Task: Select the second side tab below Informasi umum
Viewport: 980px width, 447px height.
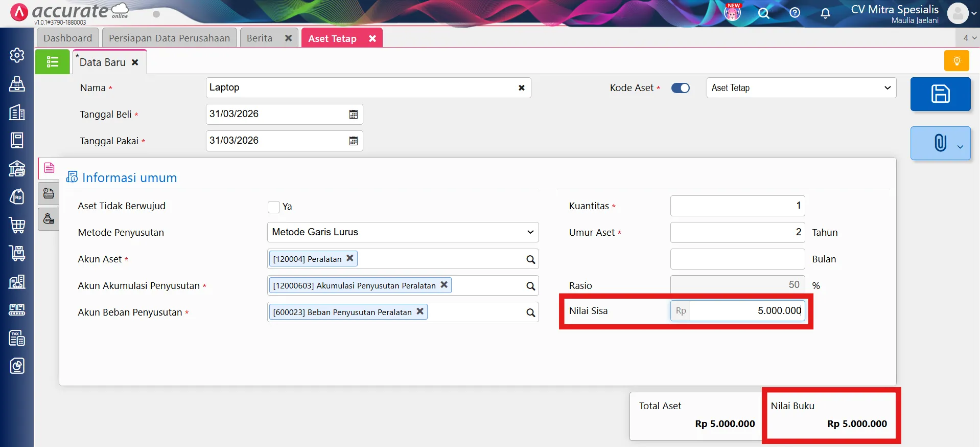Action: pos(49,193)
